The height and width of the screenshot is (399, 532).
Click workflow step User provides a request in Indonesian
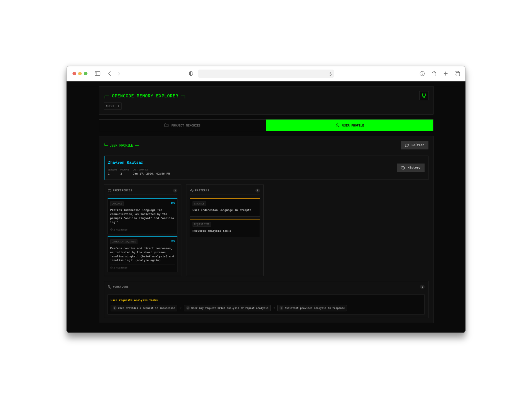click(144, 308)
